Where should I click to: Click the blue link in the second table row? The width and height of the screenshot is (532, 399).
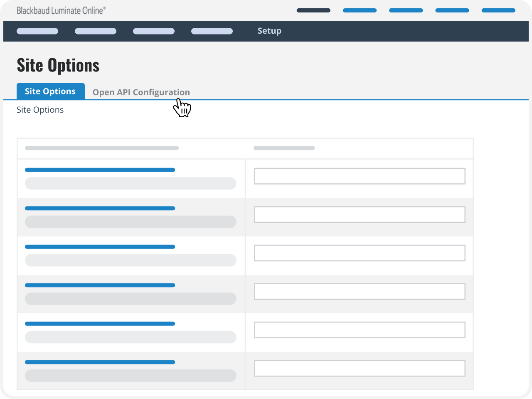(x=100, y=208)
